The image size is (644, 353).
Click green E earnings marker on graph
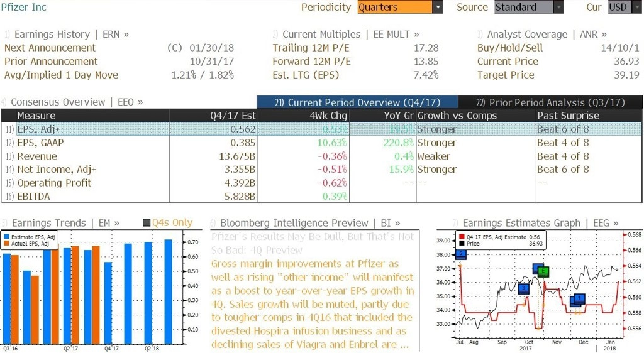(543, 271)
